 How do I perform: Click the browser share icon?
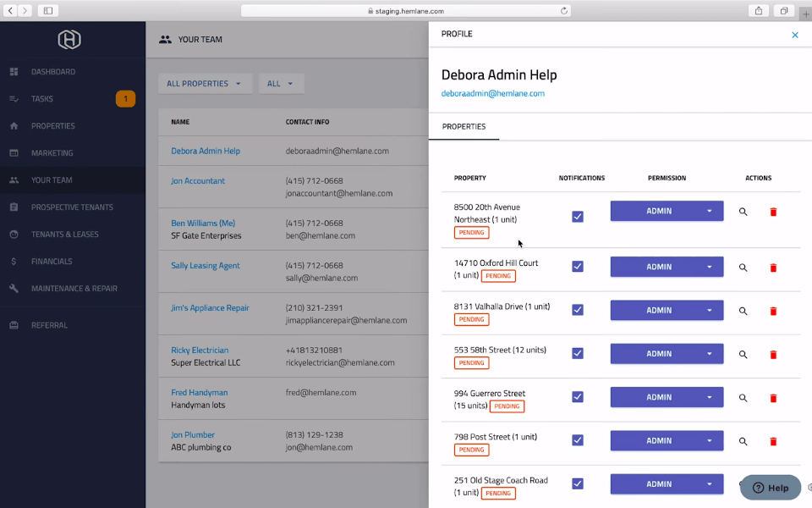tap(759, 10)
